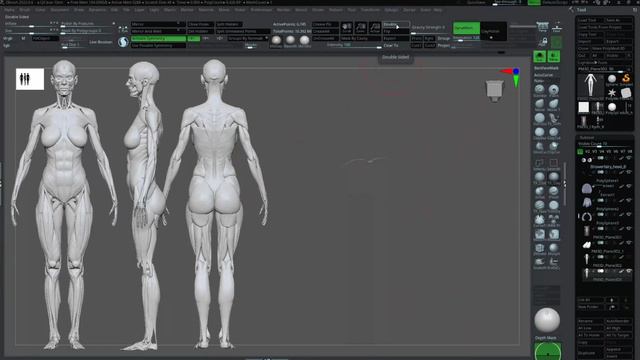Open the Document menu
Screen dimensions: 640x360
[60, 10]
